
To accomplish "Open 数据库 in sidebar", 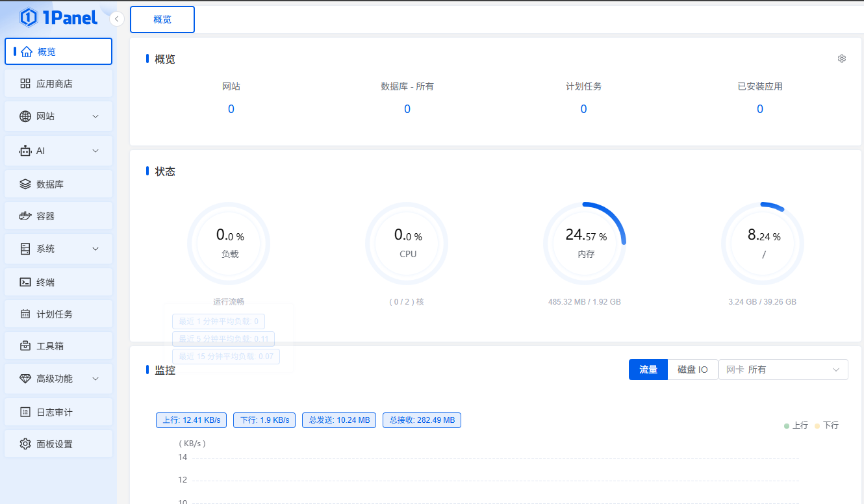I will [x=58, y=184].
